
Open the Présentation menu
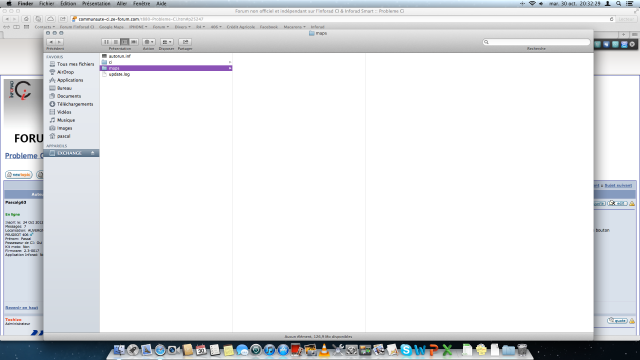[x=96, y=3]
